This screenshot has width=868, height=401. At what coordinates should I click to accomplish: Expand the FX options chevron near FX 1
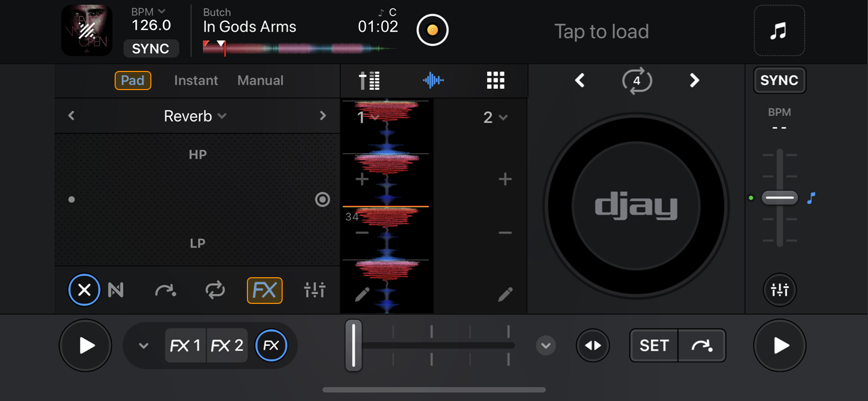coord(143,346)
